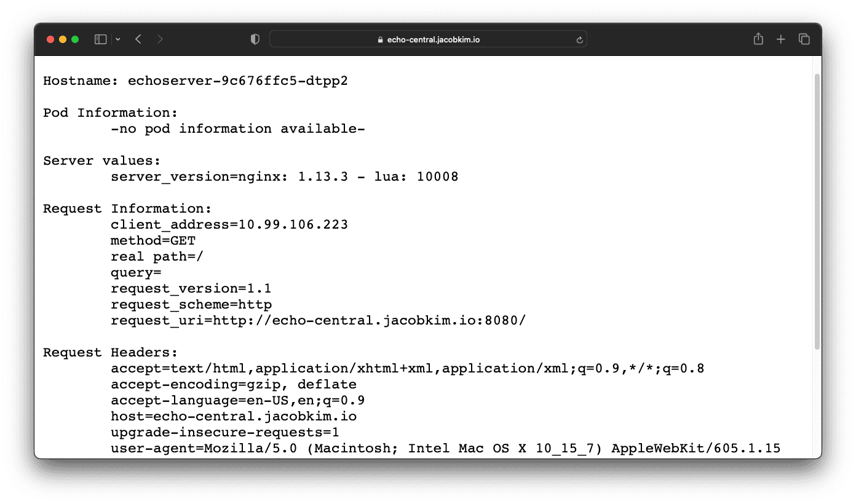Enter full screen with the green button
Viewport: 856px width, 504px height.
click(x=74, y=38)
